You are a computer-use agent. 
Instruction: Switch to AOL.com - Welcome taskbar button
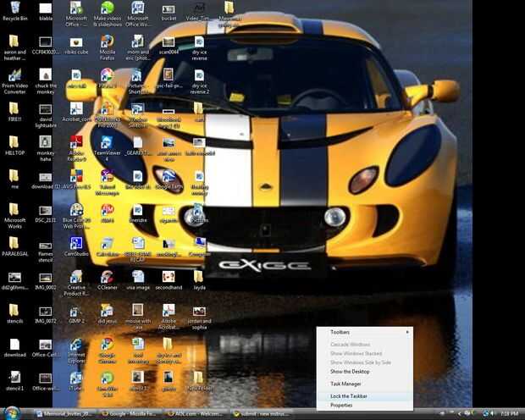tap(196, 414)
